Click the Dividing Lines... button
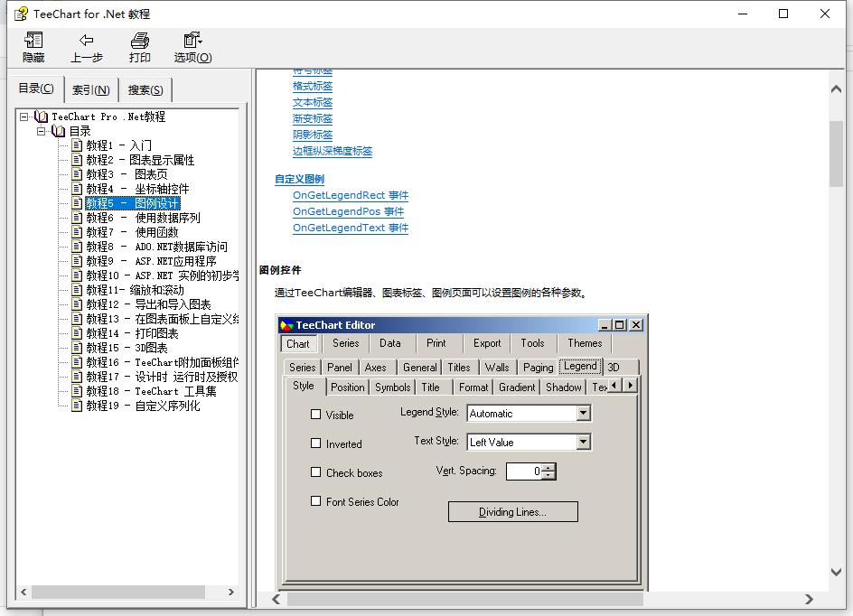Viewport: 853px width, 616px height. pyautogui.click(x=512, y=511)
